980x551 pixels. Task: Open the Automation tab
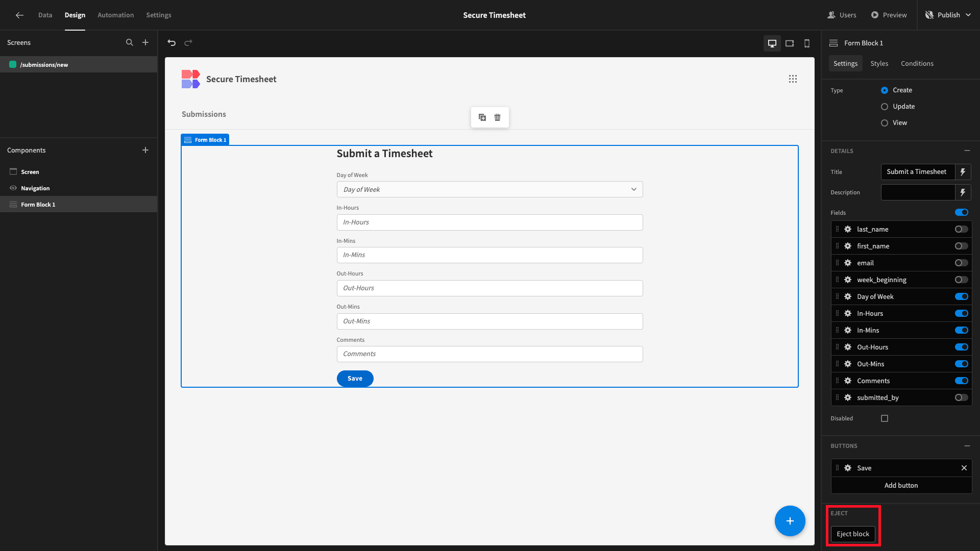[x=115, y=15]
